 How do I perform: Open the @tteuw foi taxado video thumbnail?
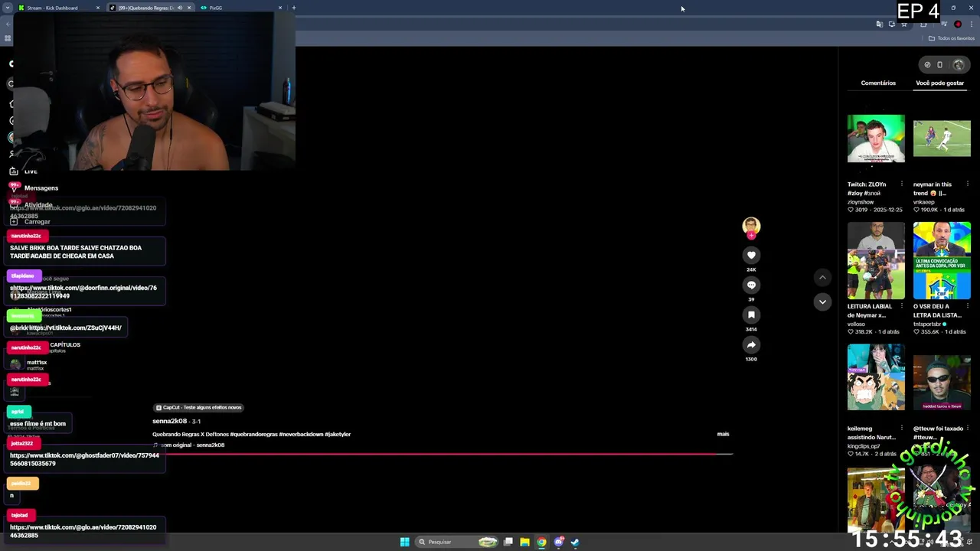click(x=942, y=383)
